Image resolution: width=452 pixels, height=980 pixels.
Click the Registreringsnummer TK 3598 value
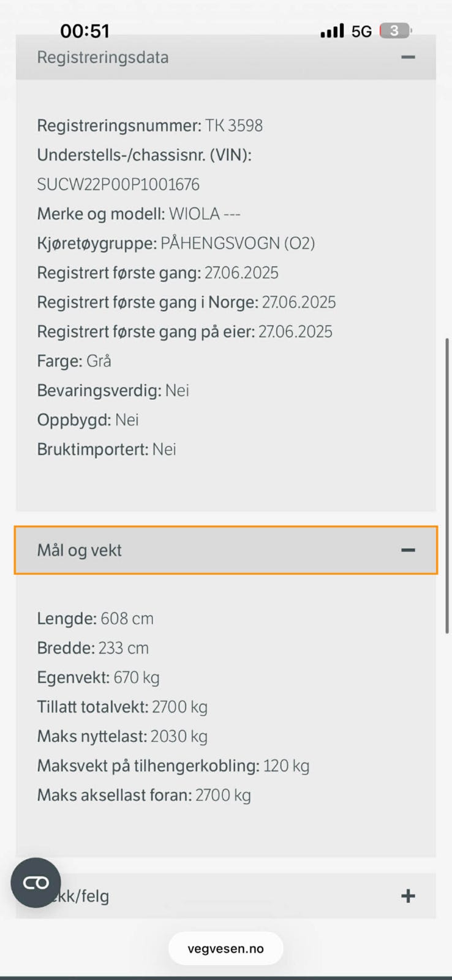234,126
